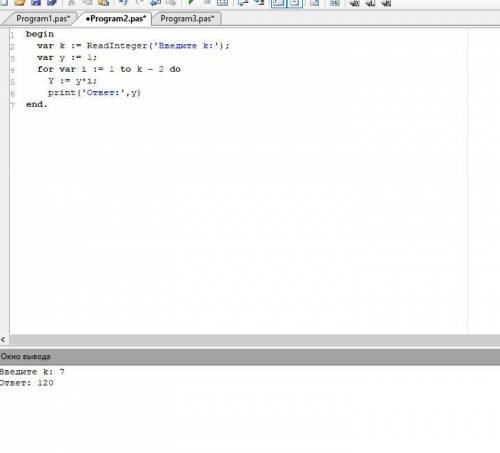This screenshot has width=500, height=453.
Task: Save the current file via toolbar
Action: [36, 3]
